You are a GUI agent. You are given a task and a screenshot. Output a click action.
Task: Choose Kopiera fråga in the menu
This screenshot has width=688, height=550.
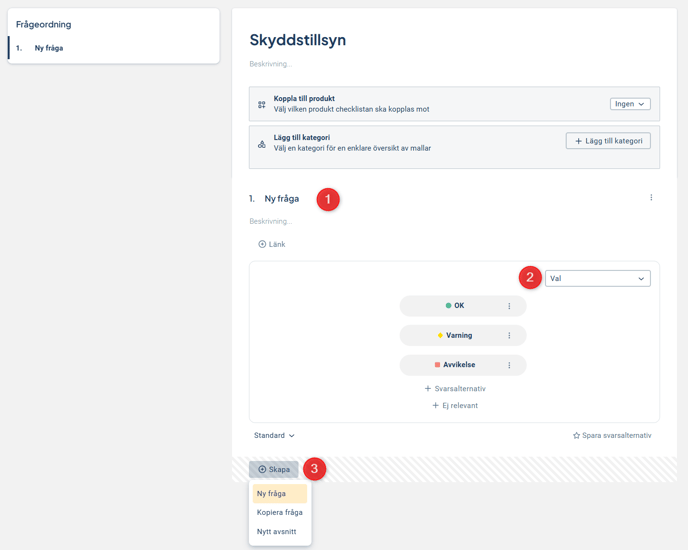coord(279,512)
